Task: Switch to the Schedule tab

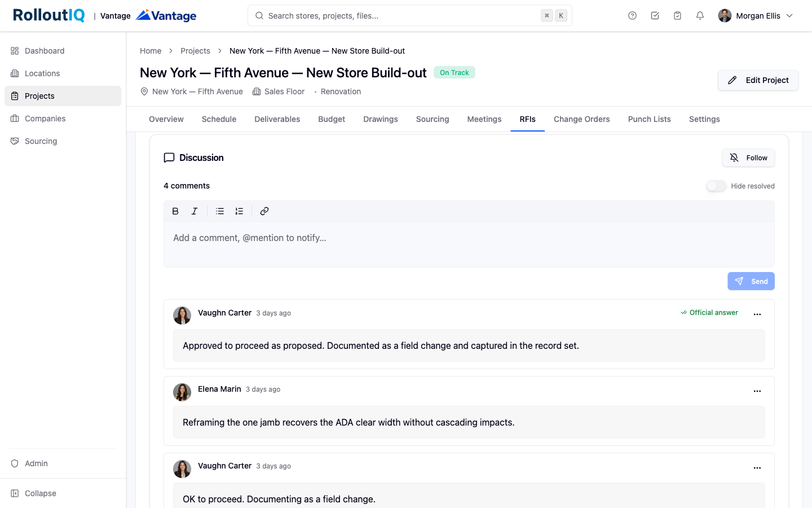Action: [x=219, y=119]
